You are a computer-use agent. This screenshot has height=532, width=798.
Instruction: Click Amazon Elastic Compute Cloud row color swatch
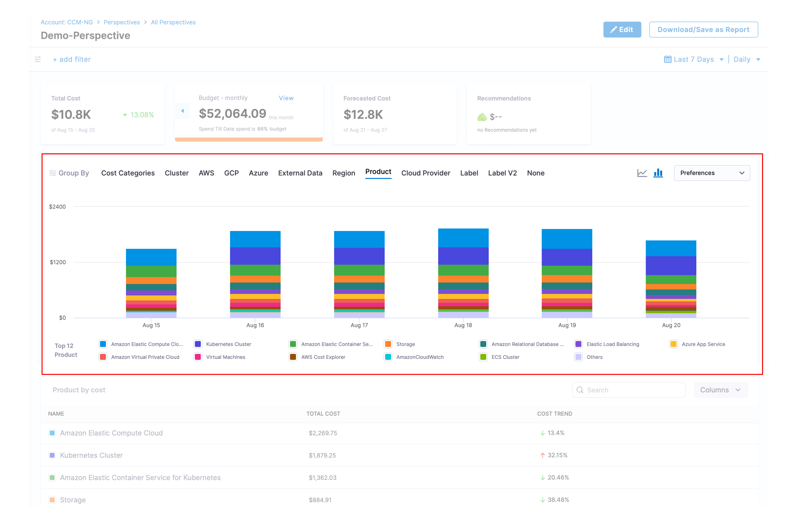click(52, 433)
